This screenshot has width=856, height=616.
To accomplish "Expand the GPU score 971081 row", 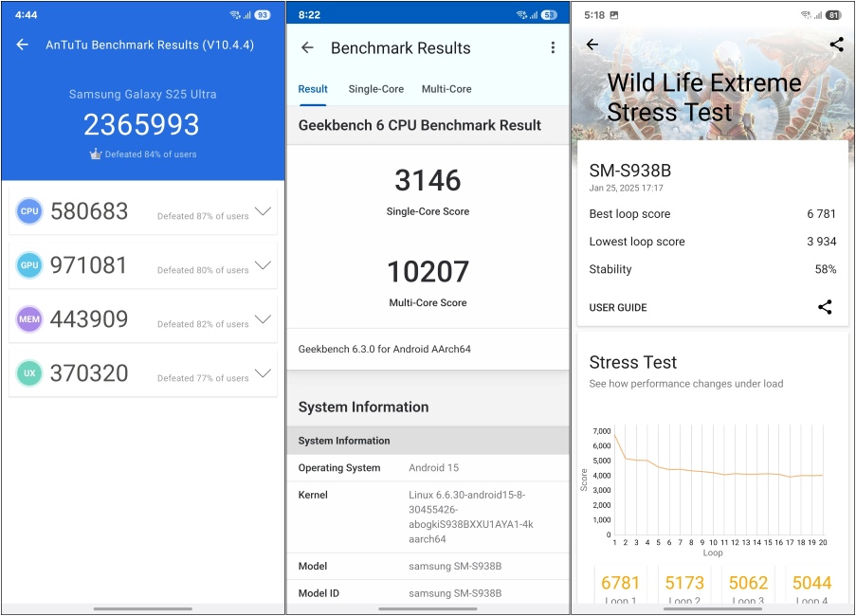I will [x=263, y=265].
